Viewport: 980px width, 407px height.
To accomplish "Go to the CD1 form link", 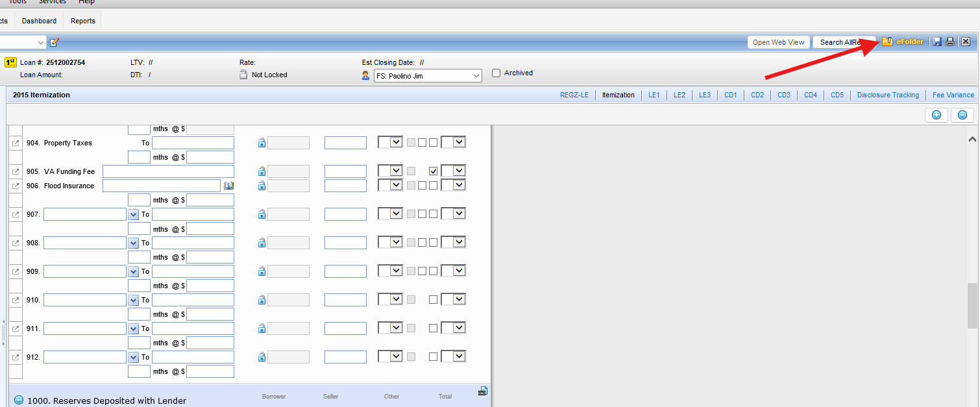I will (731, 95).
